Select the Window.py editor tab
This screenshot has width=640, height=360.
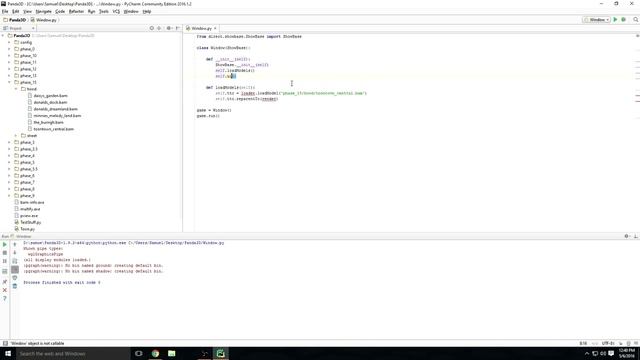coord(201,28)
